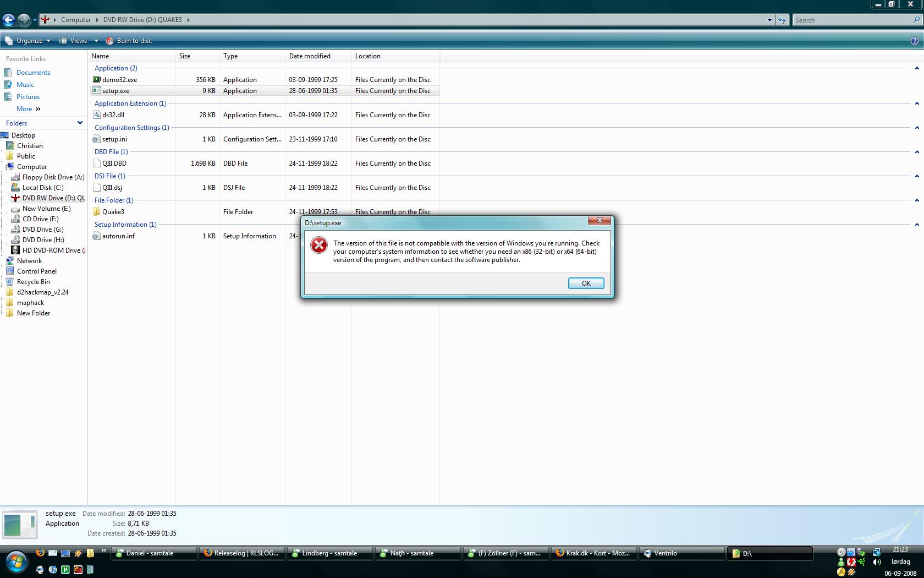Viewport: 924px width, 578px height.
Task: Click OK in the setup.exe error dialog
Action: (x=586, y=283)
